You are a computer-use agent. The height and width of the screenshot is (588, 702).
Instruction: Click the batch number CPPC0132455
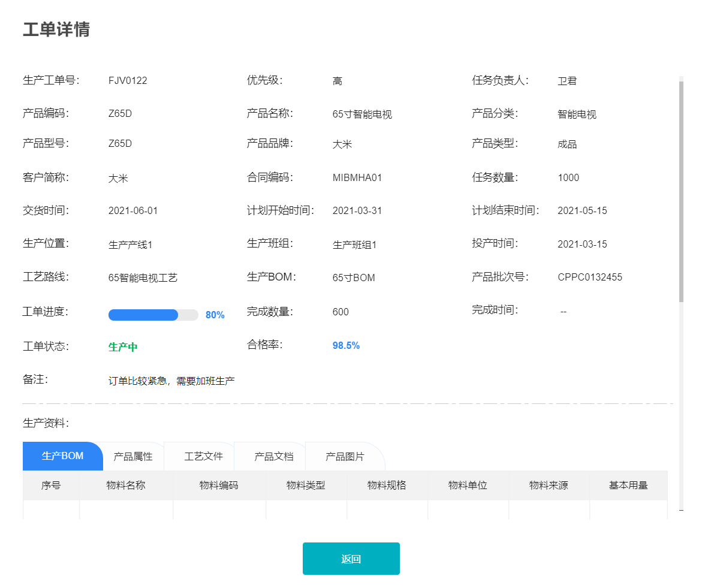click(x=589, y=278)
